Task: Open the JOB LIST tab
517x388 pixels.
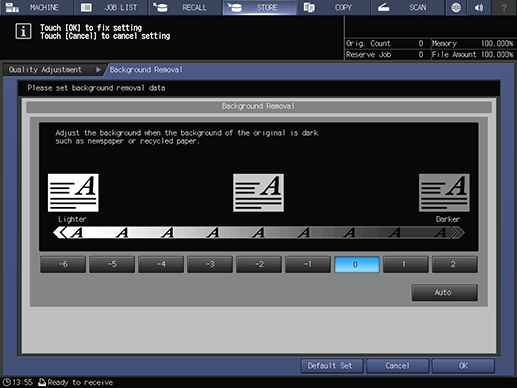Action: 110,7
